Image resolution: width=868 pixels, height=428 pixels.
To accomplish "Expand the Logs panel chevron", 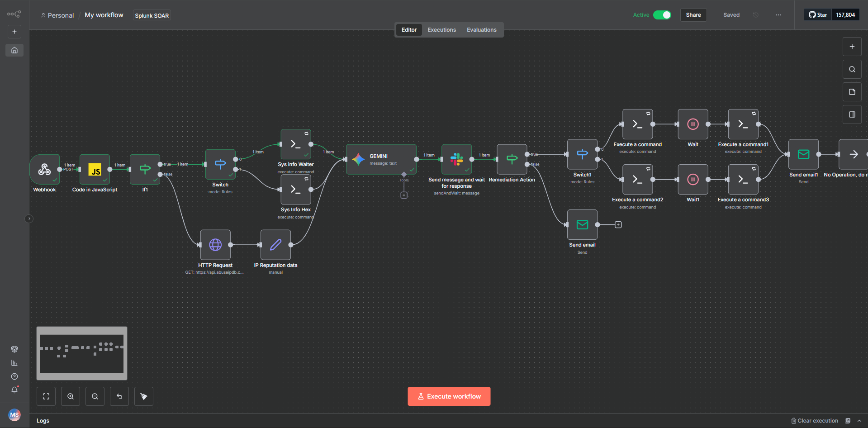I will [x=859, y=421].
